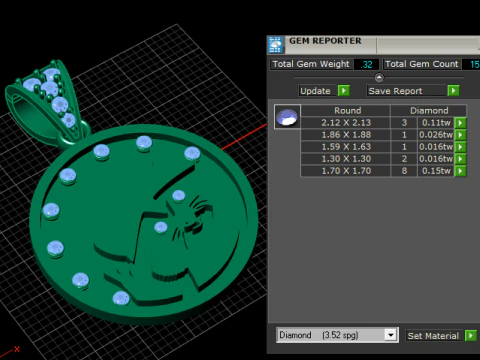480x360 pixels.
Task: Click the 0.11tw weight cell
Action: point(436,123)
